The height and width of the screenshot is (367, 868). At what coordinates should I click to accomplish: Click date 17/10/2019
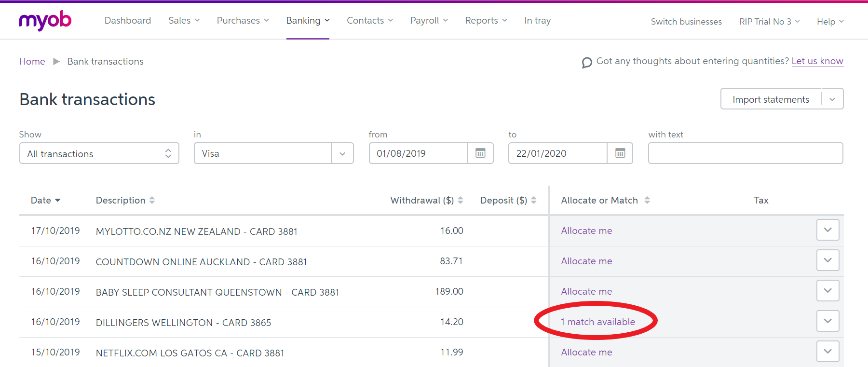tap(55, 231)
